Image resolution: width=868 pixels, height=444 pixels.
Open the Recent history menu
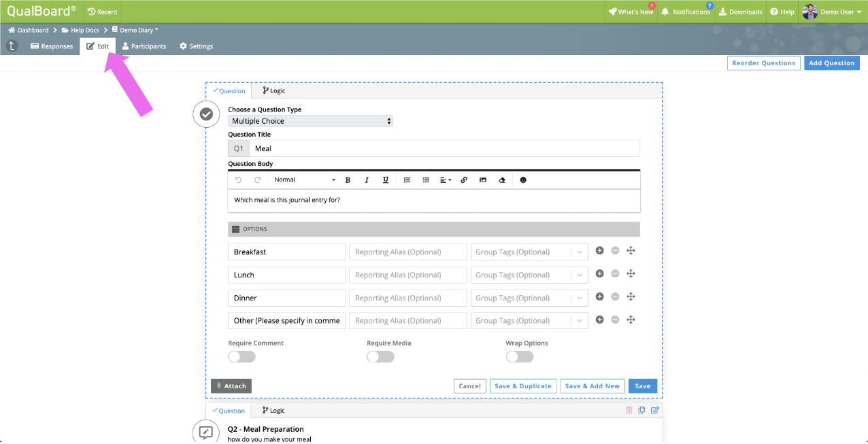102,12
